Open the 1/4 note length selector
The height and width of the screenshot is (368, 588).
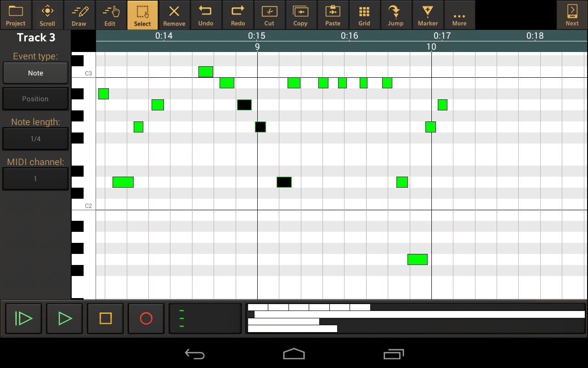(x=35, y=139)
